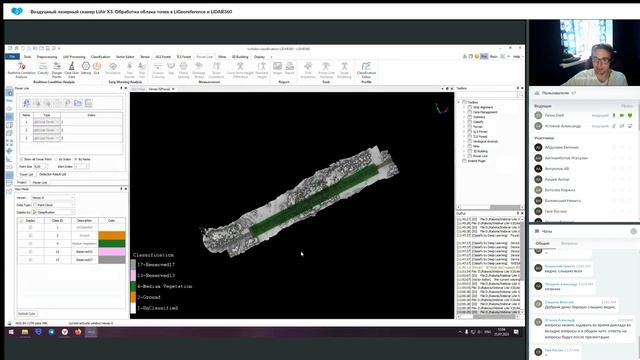The width and height of the screenshot is (640, 360).
Task: Switch to the Terrain ribbon tab
Action: 145,57
